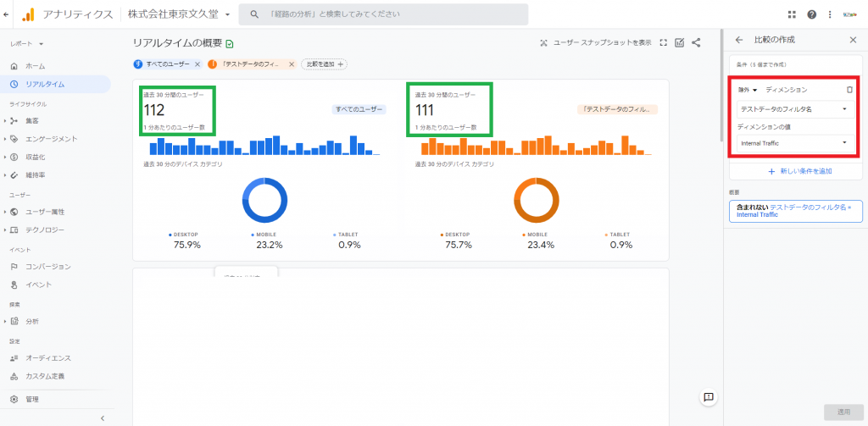Open the 除外 condition type dropdown
Image resolution: width=868 pixels, height=426 pixels.
click(x=748, y=90)
